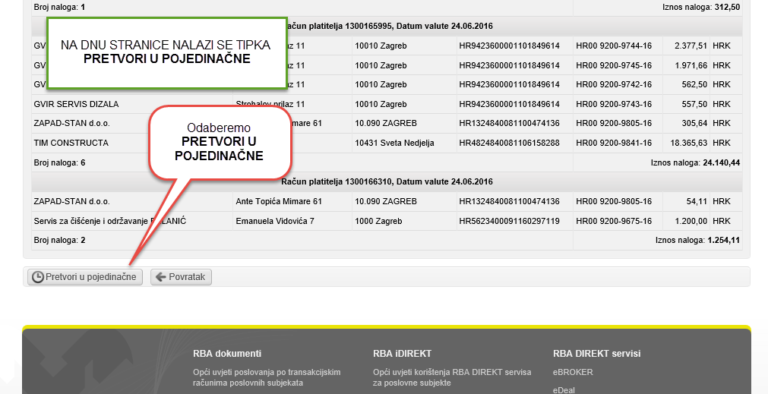Image resolution: width=768 pixels, height=394 pixels.
Task: Select reference HR00 9200-9841-16
Action: (614, 143)
